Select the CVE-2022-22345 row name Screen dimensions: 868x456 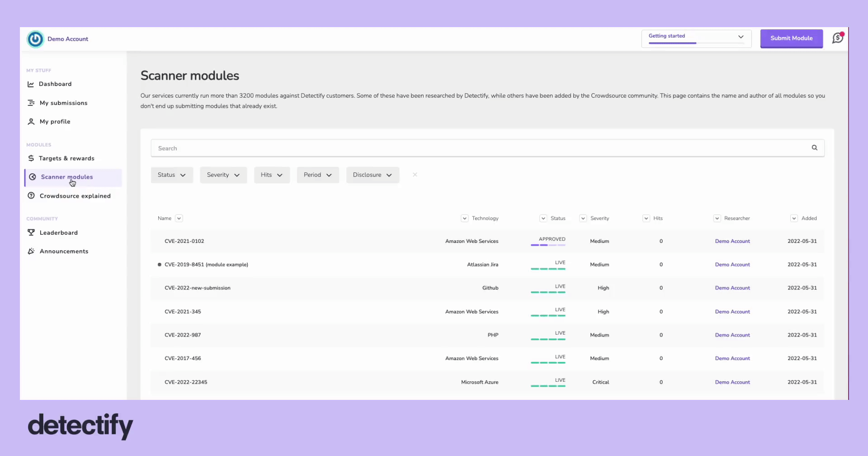tap(186, 382)
